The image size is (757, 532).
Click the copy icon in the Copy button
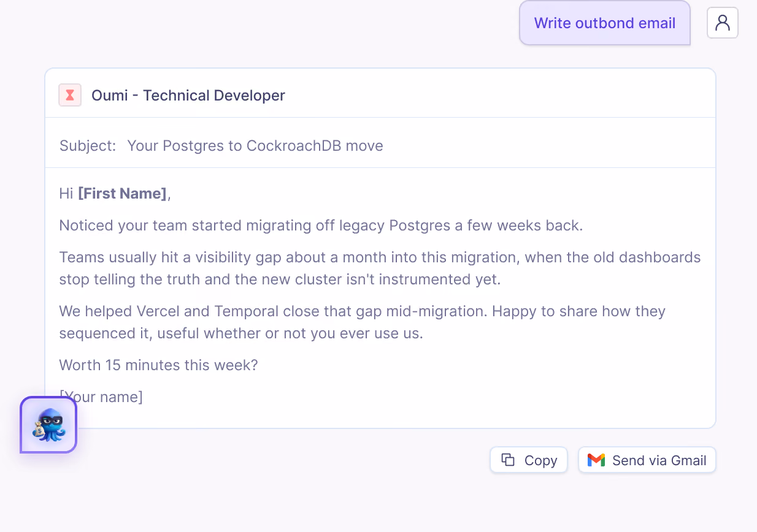tap(508, 460)
